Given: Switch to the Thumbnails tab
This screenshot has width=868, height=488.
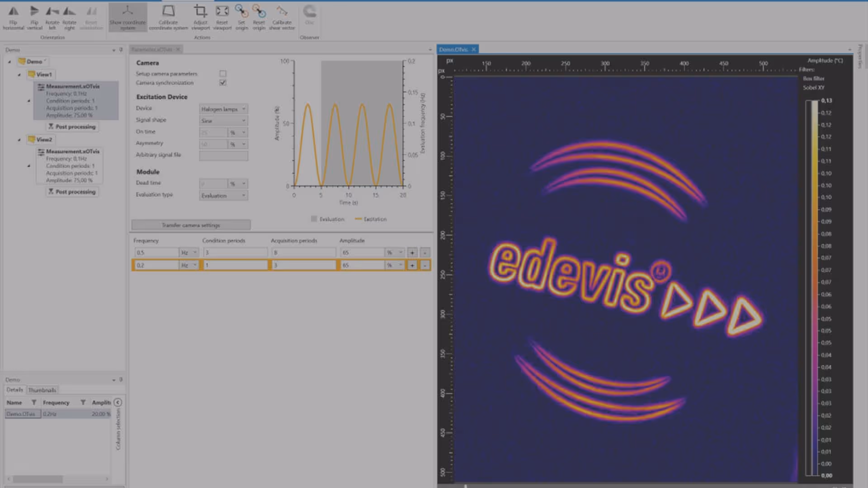Looking at the screenshot, I should 42,390.
